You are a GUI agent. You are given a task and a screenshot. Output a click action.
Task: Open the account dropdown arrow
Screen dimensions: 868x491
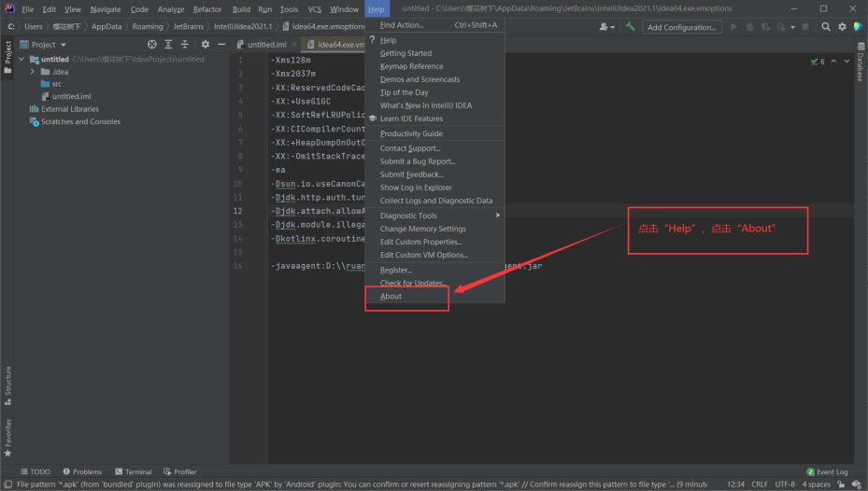[x=612, y=27]
